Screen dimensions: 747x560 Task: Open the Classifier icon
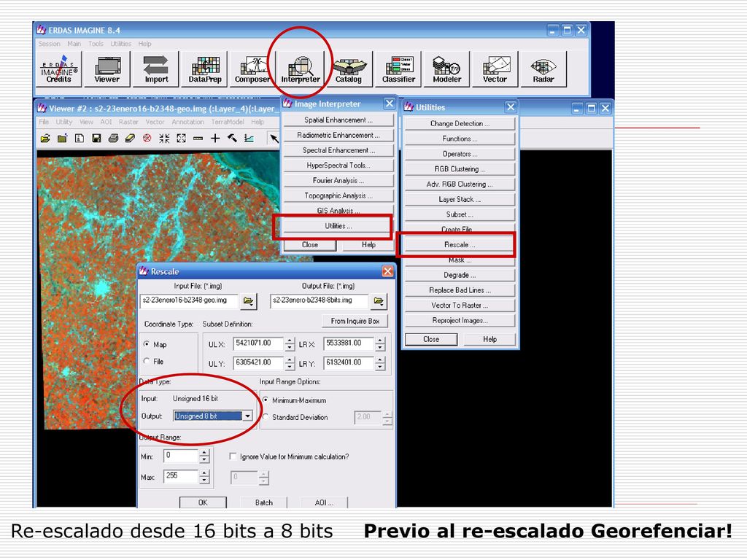(398, 69)
